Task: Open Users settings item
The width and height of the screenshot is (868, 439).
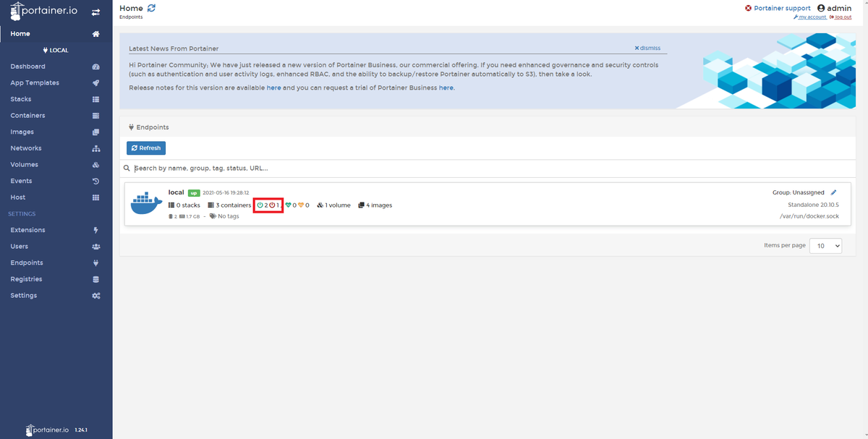Action: coord(20,247)
